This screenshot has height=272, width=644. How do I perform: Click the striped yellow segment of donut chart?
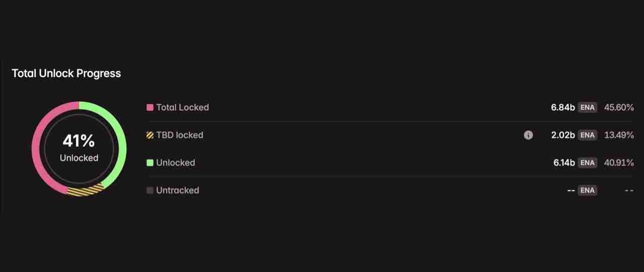tap(85, 191)
